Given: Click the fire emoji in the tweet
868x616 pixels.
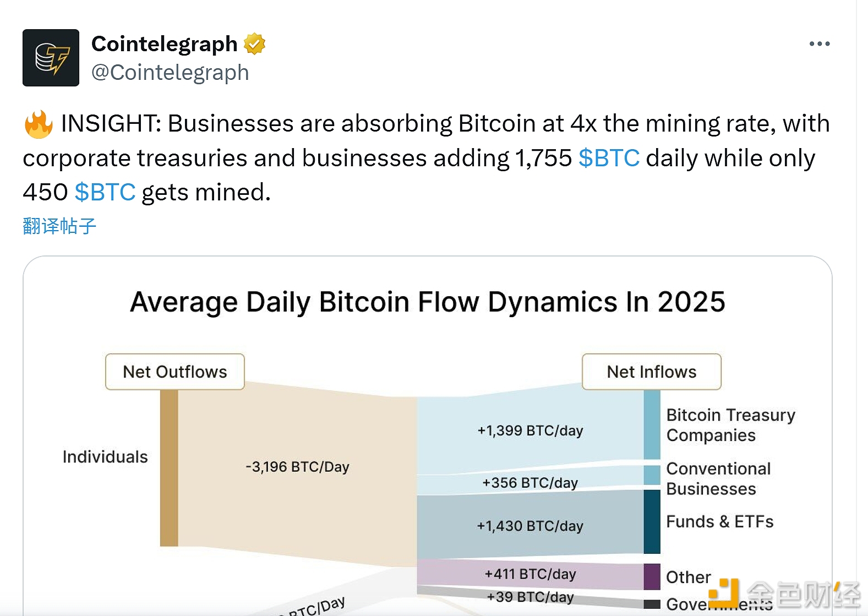Looking at the screenshot, I should (x=39, y=124).
